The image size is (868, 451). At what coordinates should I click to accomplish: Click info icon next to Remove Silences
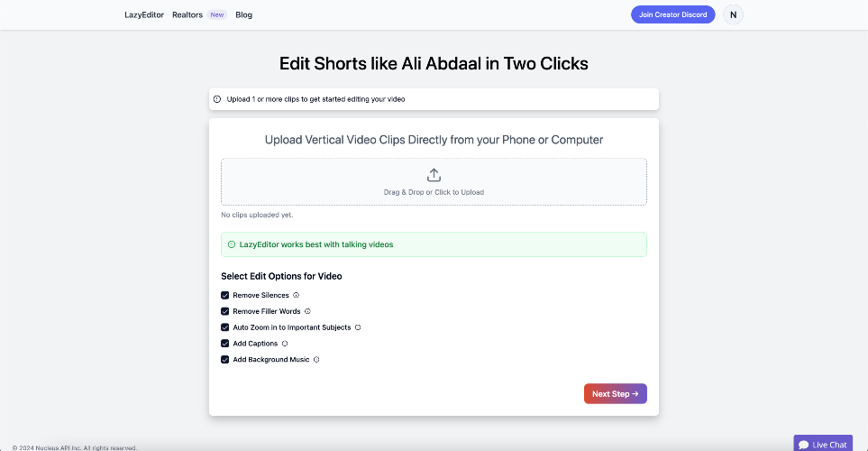tap(297, 295)
